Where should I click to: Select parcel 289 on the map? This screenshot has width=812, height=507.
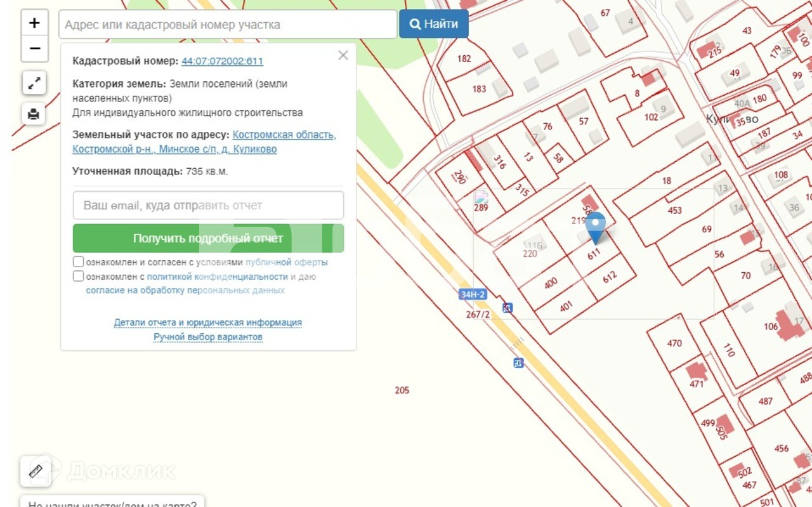(x=481, y=207)
